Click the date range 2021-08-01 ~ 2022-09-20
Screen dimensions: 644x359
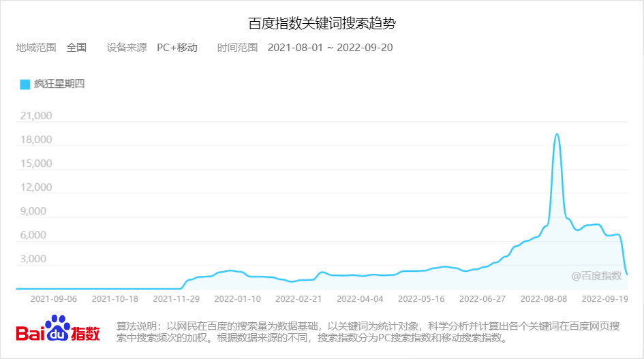point(331,48)
